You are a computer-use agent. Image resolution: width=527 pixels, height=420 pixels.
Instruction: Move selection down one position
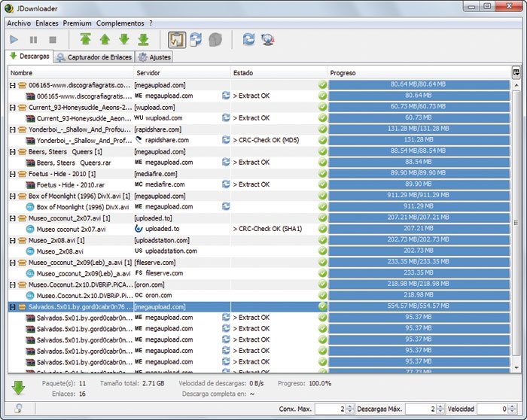pos(124,39)
